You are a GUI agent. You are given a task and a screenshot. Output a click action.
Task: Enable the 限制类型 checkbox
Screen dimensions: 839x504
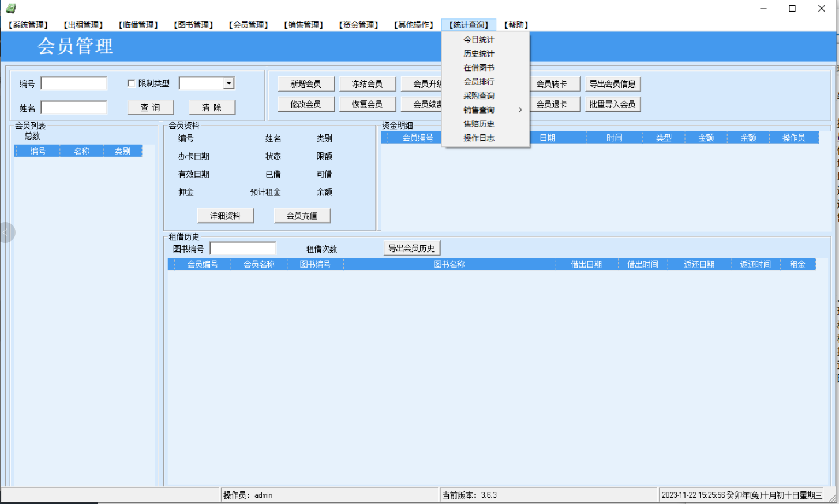[x=131, y=84]
